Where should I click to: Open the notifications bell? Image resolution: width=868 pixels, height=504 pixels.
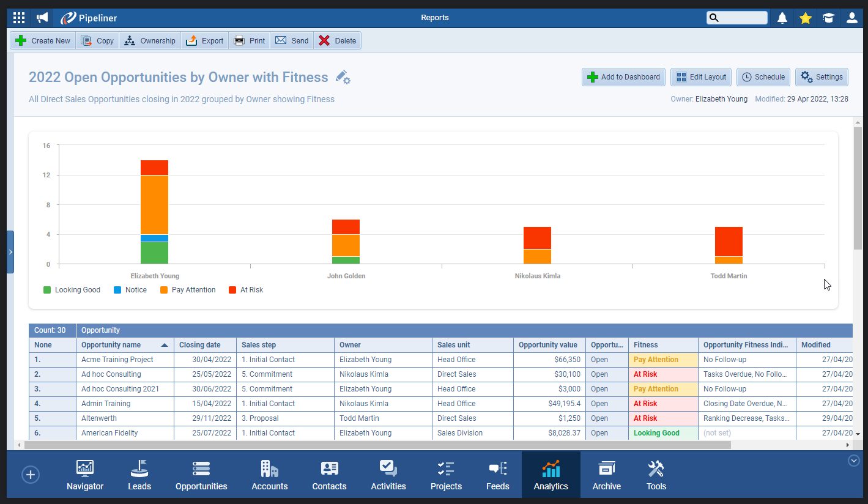point(782,18)
